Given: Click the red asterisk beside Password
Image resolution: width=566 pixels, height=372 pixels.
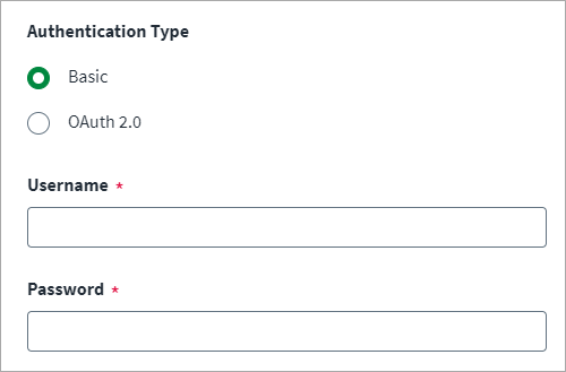Looking at the screenshot, I should (115, 289).
